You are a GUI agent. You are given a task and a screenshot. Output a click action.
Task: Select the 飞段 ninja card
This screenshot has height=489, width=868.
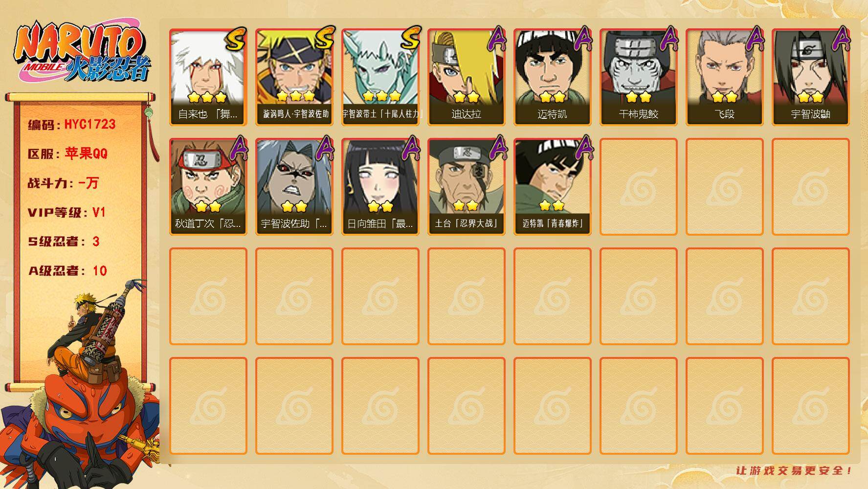click(x=725, y=77)
